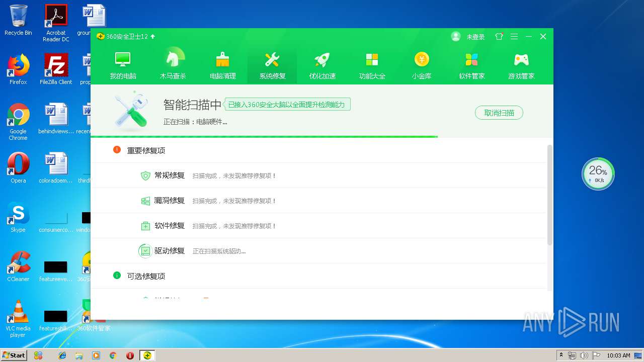Launch Skype desktop icon
The width and height of the screenshot is (644, 362).
click(x=18, y=217)
